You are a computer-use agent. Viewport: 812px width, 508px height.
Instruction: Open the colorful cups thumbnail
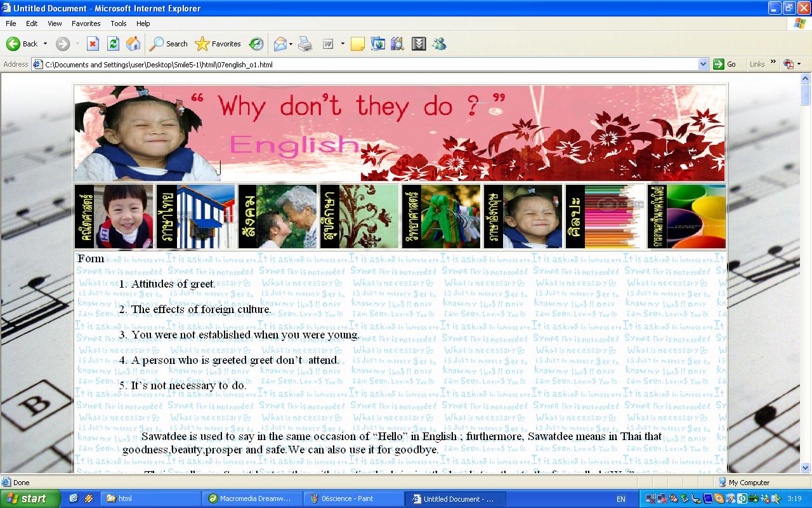[x=687, y=217]
